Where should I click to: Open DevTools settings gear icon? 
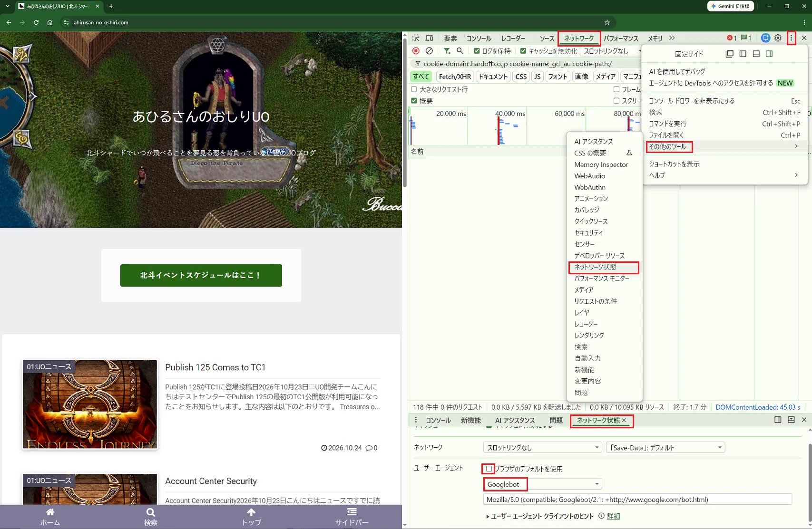[778, 38]
